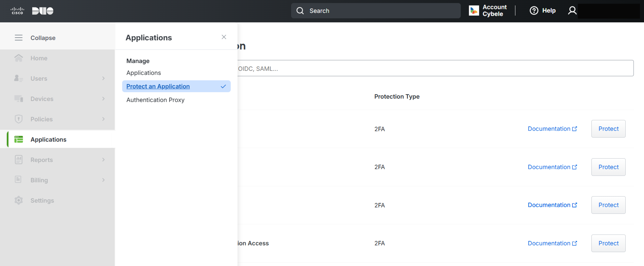Image resolution: width=644 pixels, height=266 pixels.
Task: Click the Devices monitor icon
Action: coord(18,99)
